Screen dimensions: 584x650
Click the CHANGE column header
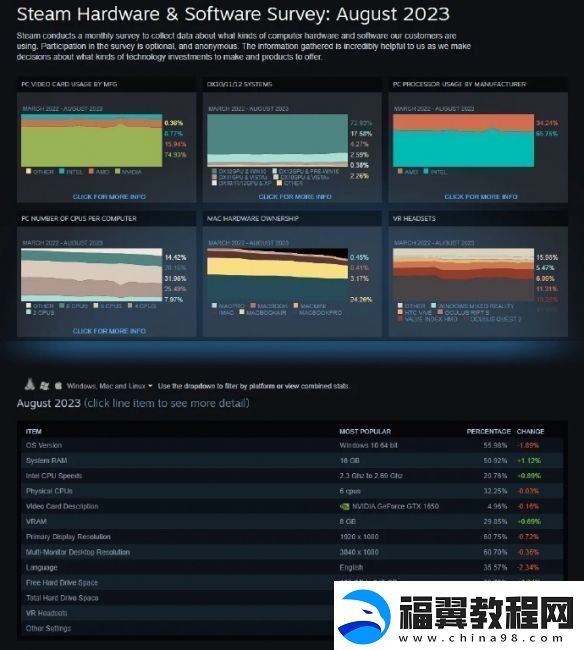pyautogui.click(x=530, y=432)
